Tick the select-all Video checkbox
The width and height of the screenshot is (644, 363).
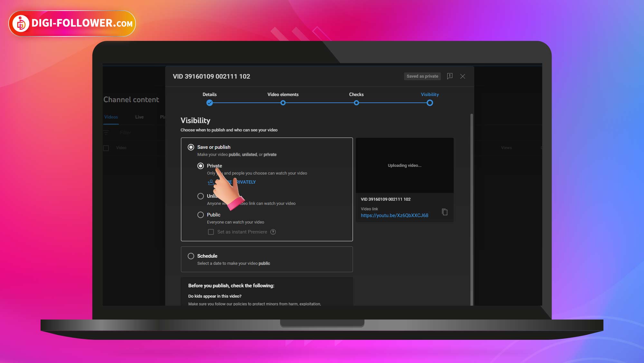tap(106, 148)
